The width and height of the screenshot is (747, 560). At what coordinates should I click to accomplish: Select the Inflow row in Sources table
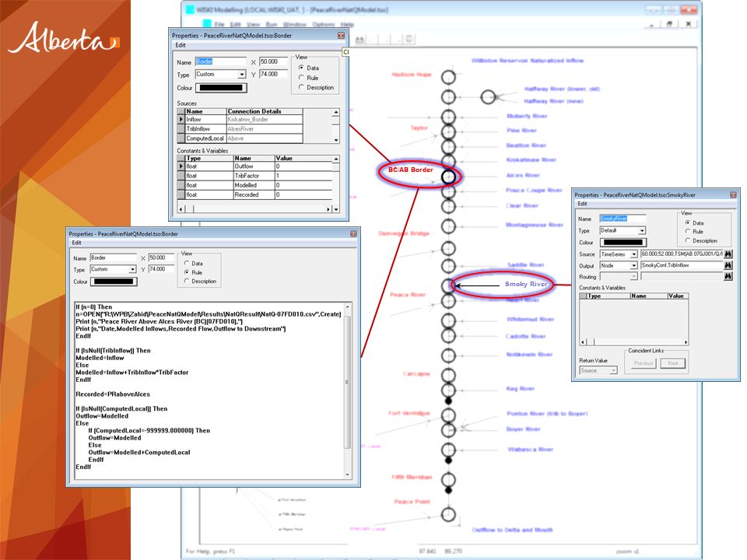click(240, 120)
